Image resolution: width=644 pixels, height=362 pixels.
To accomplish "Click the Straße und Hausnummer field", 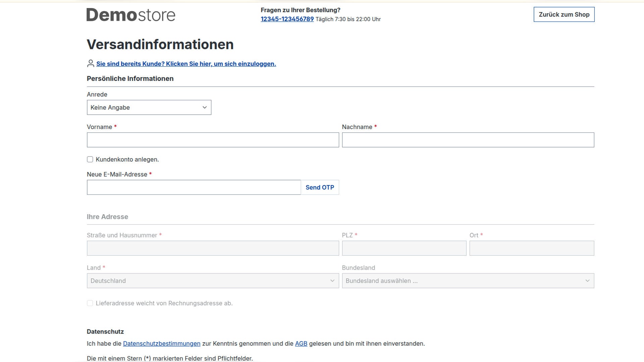I will (213, 248).
